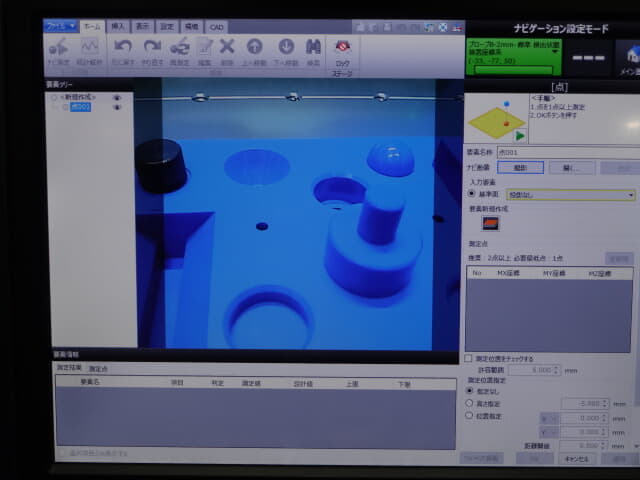This screenshot has height=480, width=640.
Task: Switch to the Insert ribbon tab
Action: [118, 27]
